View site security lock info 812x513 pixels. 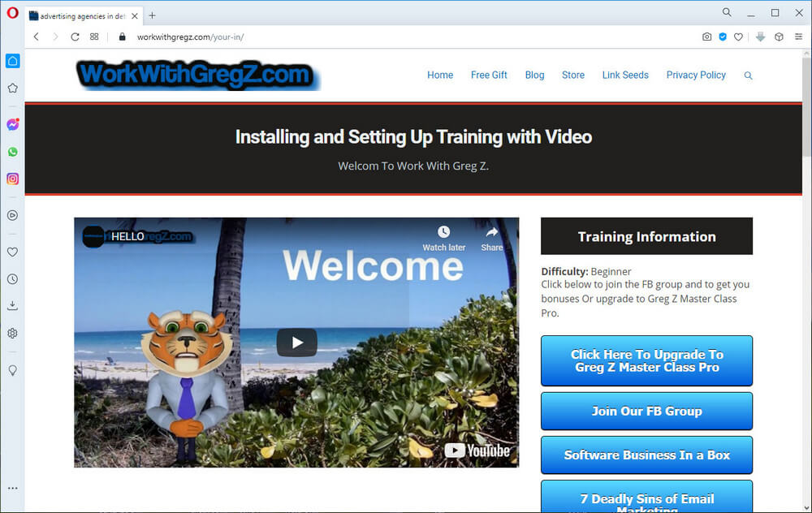pos(123,37)
